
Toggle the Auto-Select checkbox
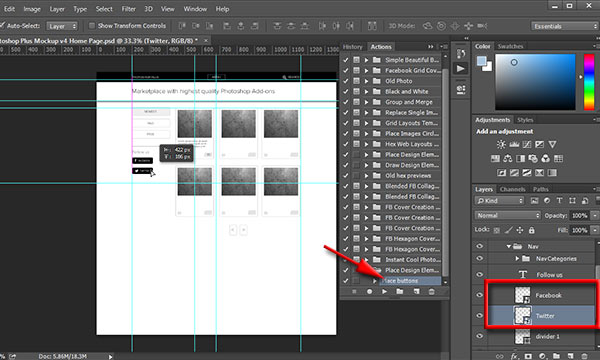(2, 26)
